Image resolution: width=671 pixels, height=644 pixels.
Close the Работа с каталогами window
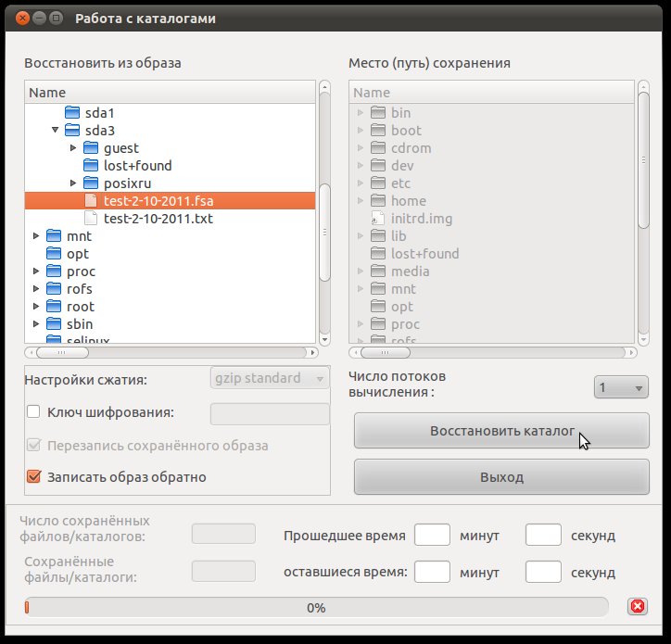pyautogui.click(x=22, y=18)
